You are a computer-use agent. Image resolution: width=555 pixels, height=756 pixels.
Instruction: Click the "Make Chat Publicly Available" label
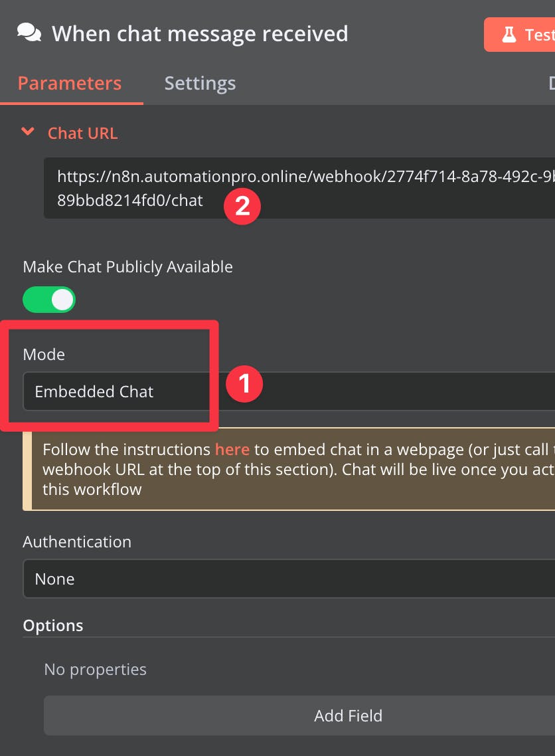[x=127, y=267]
